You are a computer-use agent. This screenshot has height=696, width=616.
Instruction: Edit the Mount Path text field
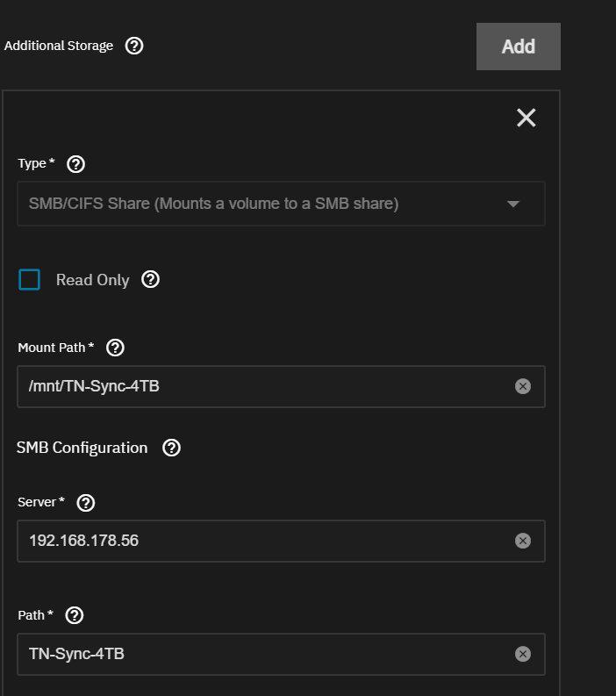pos(281,386)
